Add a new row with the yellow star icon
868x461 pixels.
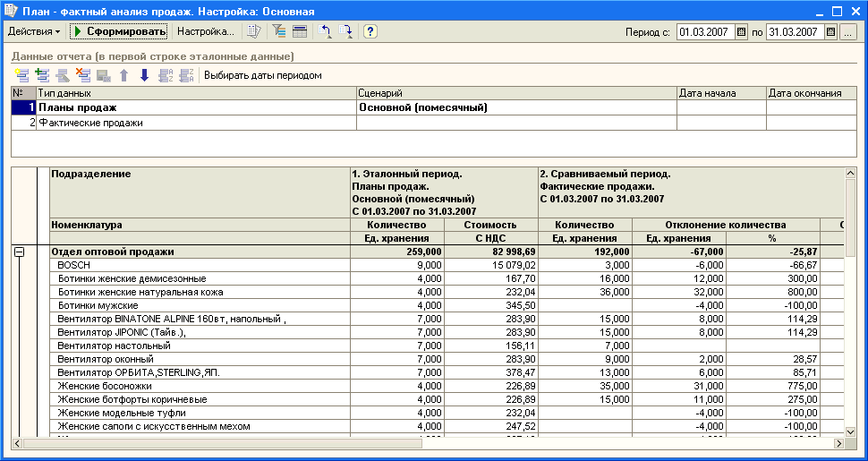point(21,75)
